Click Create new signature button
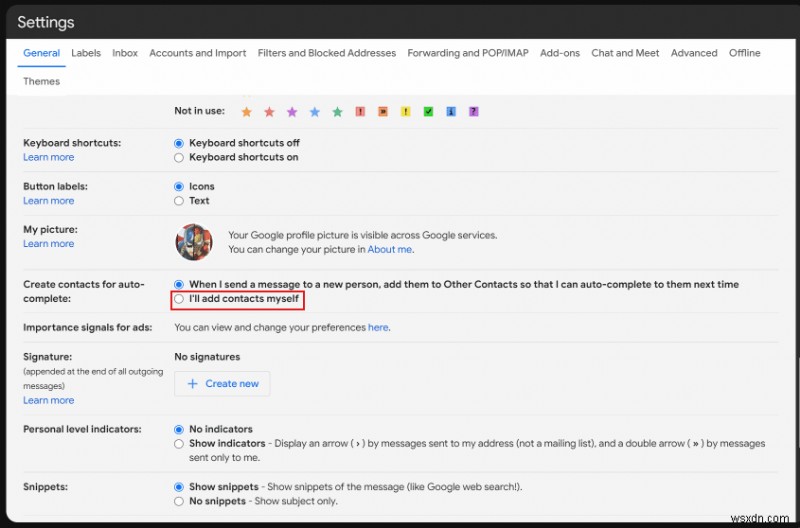This screenshot has width=800, height=528. [222, 384]
